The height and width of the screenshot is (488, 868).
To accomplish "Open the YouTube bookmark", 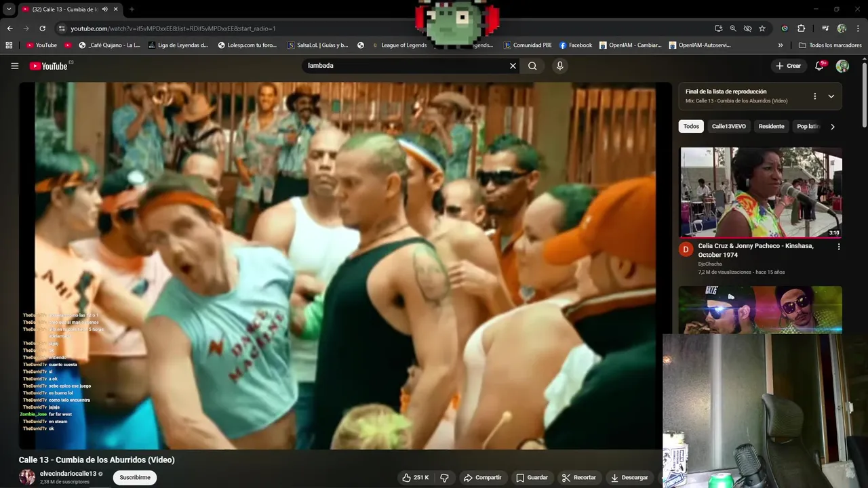I will [x=41, y=45].
